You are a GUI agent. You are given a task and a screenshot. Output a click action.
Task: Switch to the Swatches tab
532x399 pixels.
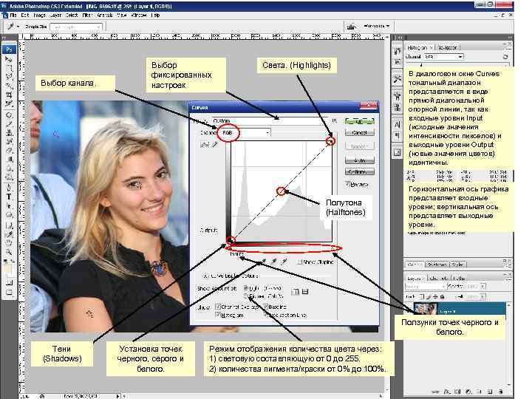437,264
